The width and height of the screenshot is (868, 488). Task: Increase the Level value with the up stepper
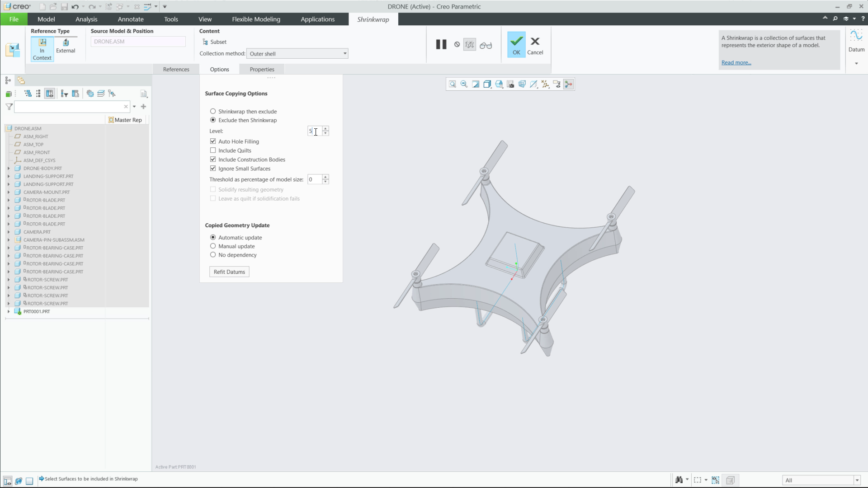click(326, 129)
